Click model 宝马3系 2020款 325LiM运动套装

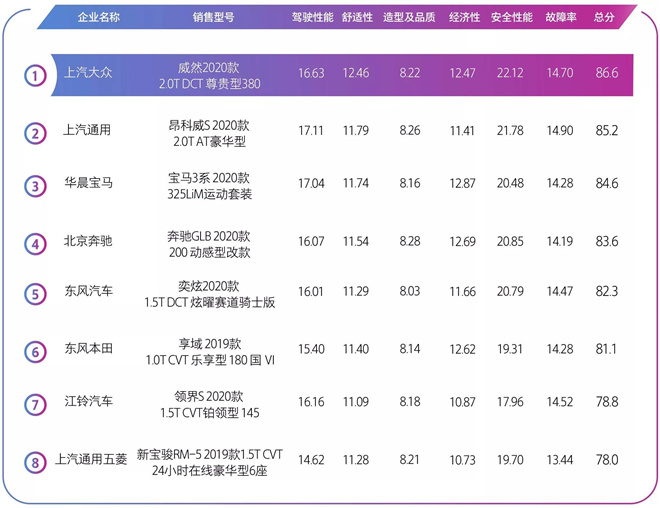[x=209, y=186]
